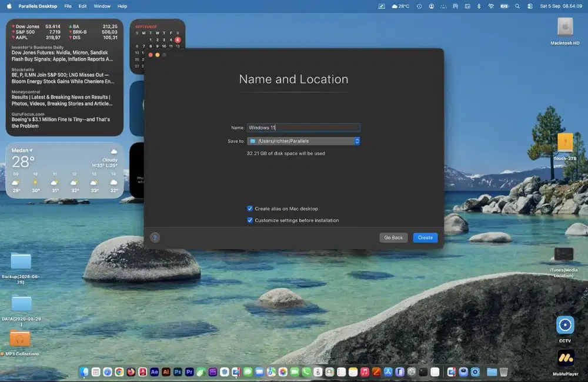Open the Phone app from the Dock

coord(306,372)
